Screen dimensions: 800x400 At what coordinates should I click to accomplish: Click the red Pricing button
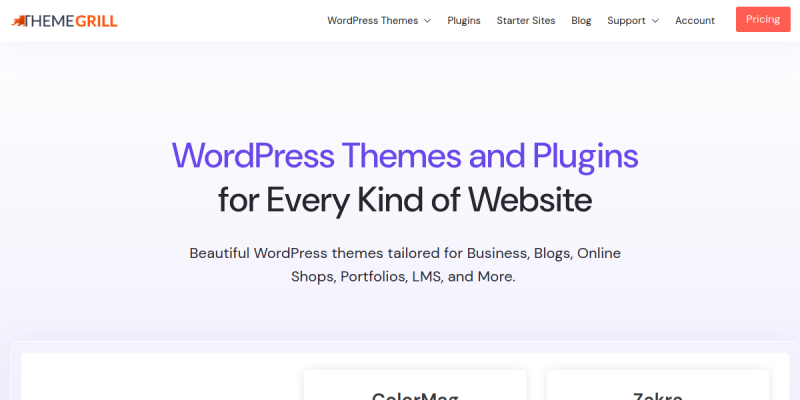(x=763, y=19)
